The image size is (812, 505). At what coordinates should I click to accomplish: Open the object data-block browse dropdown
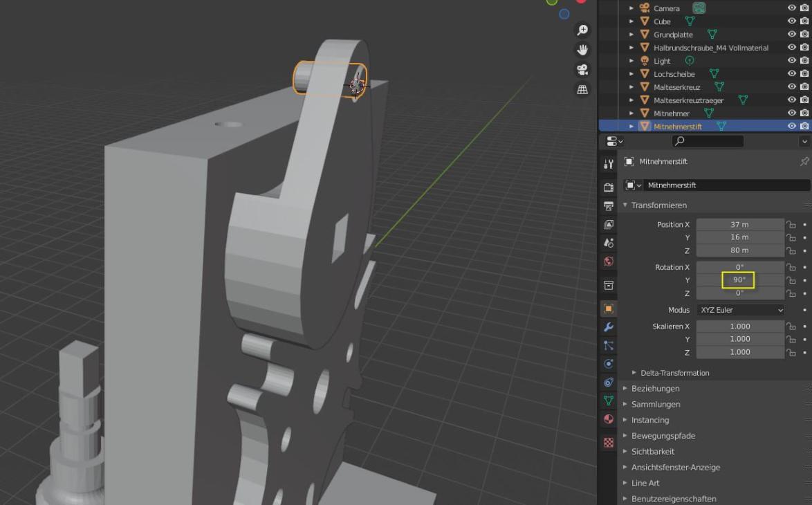coord(633,185)
